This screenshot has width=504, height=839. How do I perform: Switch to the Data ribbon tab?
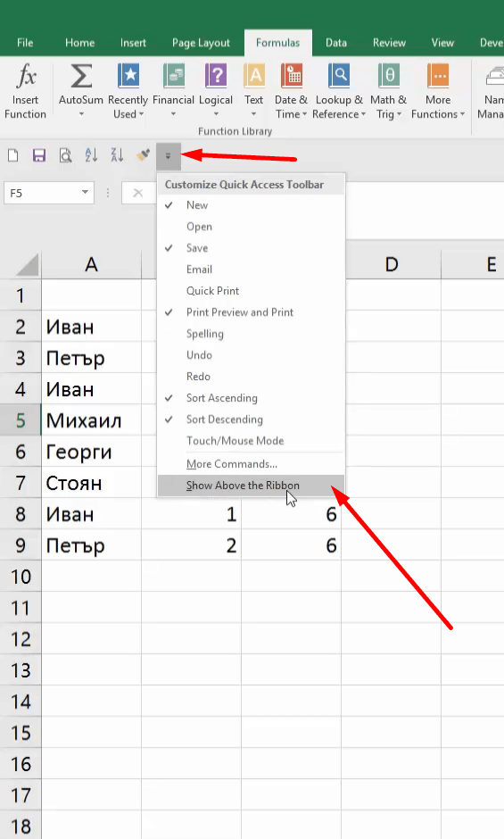click(x=336, y=43)
